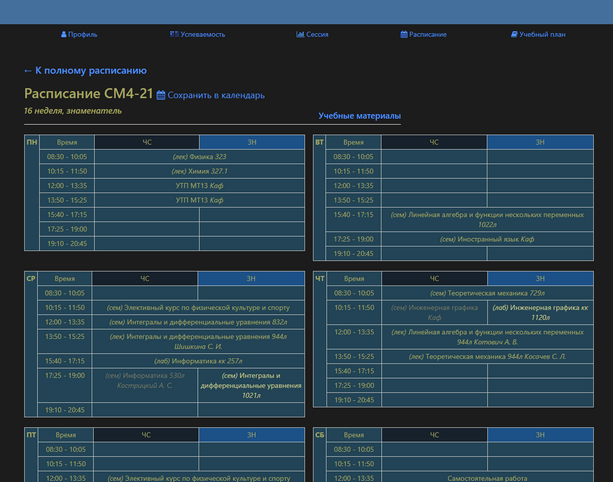Click first УТП МТ13 Каф at 12:00
This screenshot has height=482, width=613.
coord(199,186)
